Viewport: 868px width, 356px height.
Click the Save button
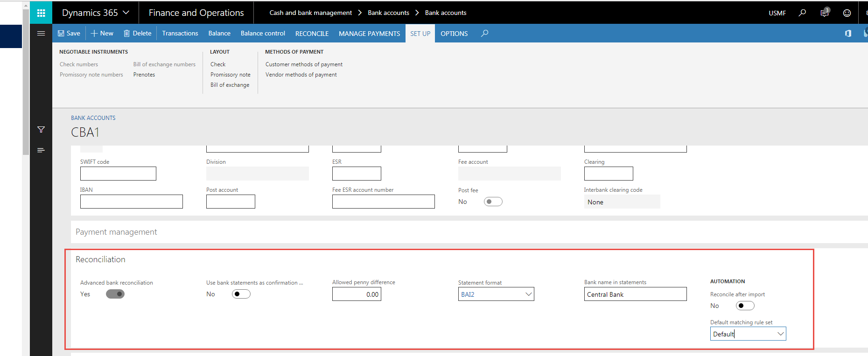coord(69,33)
